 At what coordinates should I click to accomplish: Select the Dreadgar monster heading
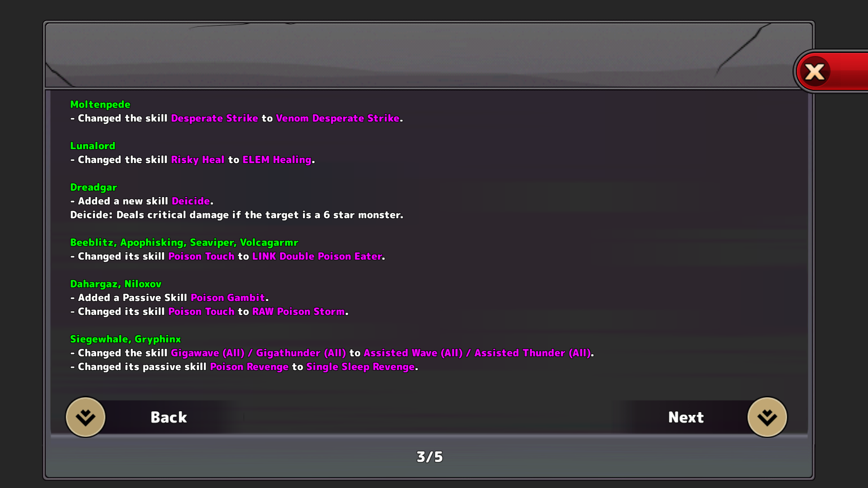click(x=94, y=188)
